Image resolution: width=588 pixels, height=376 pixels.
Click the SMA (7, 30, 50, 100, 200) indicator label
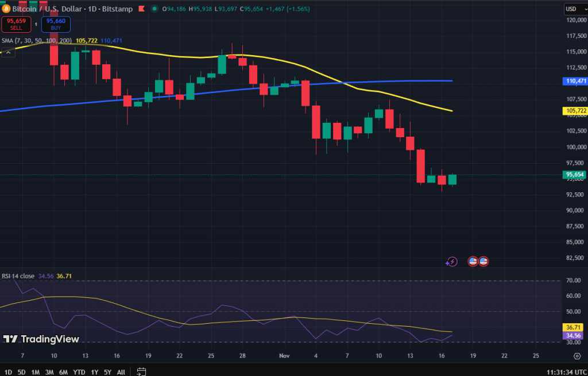click(x=36, y=41)
